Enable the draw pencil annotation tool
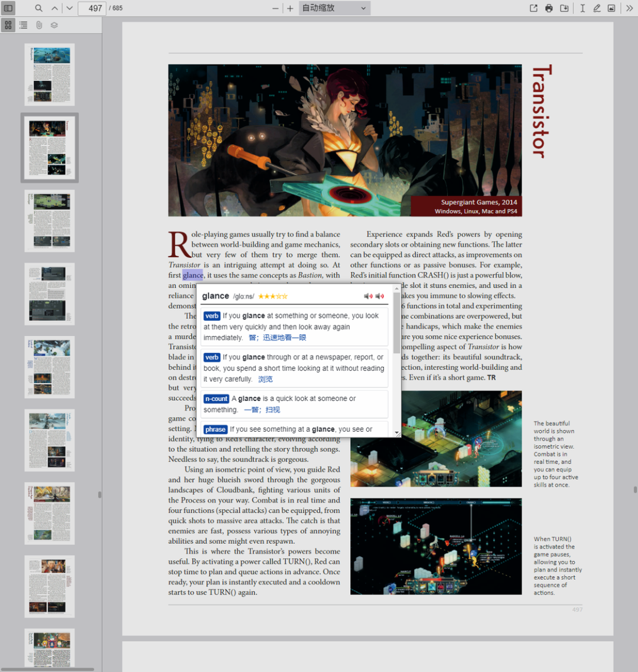638x672 pixels. (x=597, y=8)
